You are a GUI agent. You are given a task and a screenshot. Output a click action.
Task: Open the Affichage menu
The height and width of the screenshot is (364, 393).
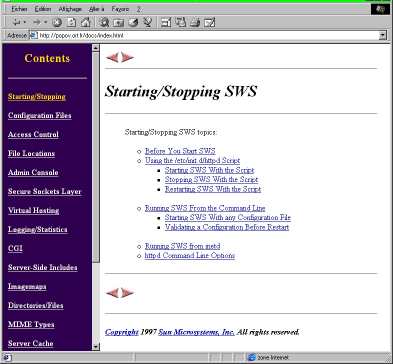point(70,9)
